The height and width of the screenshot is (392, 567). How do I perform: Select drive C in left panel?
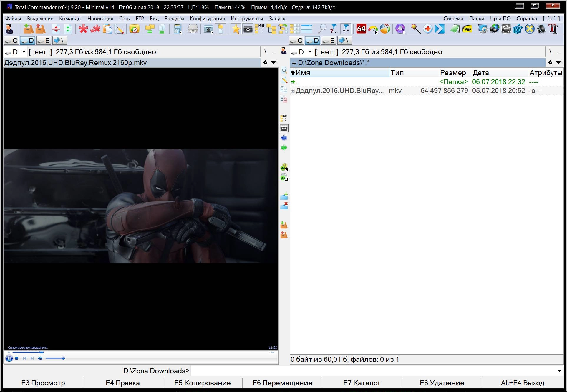click(x=11, y=41)
